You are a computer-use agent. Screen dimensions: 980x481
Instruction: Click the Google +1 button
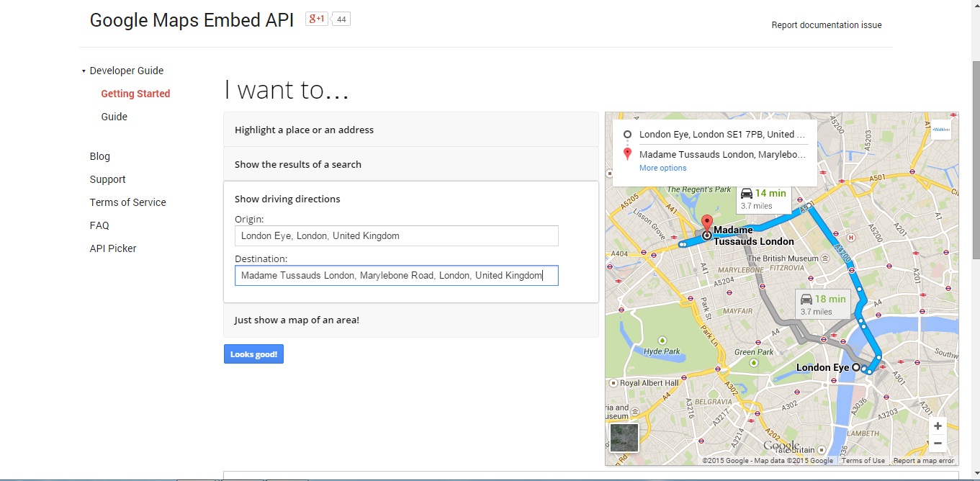pyautogui.click(x=317, y=19)
